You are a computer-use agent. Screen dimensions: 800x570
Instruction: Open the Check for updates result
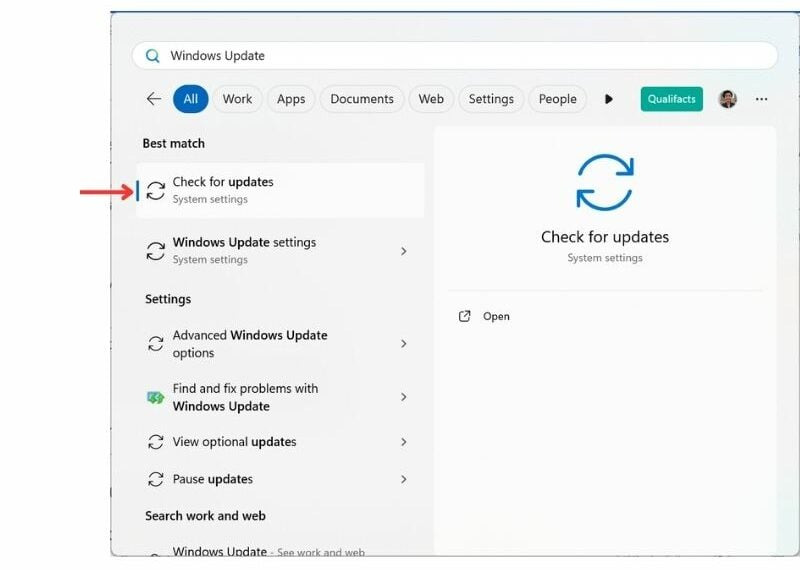point(280,190)
